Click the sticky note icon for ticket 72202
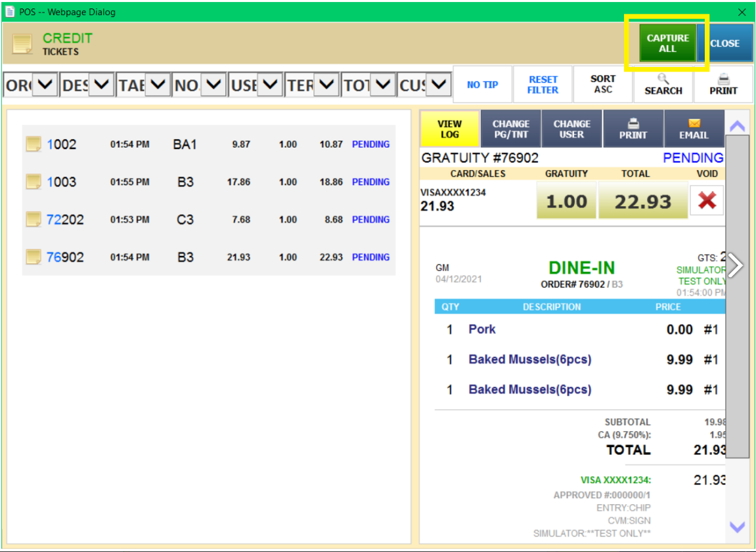 click(33, 219)
